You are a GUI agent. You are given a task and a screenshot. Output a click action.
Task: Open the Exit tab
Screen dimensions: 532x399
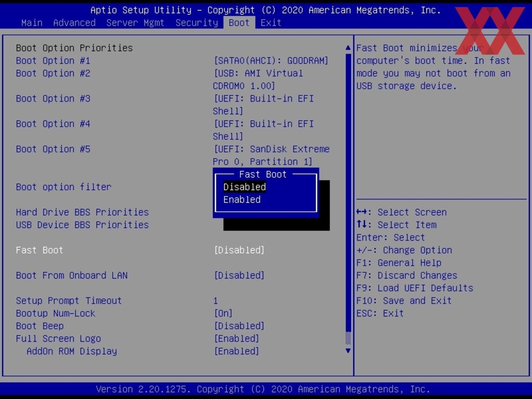[x=271, y=23]
